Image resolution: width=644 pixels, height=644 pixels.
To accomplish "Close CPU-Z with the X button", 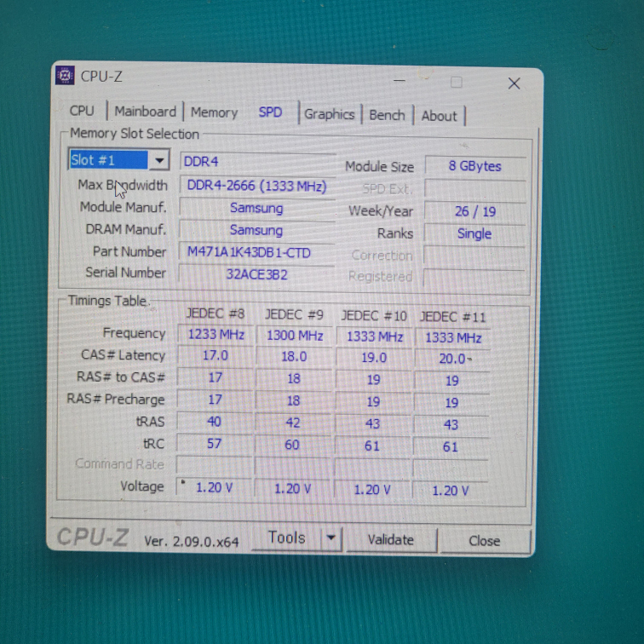I will [x=514, y=83].
